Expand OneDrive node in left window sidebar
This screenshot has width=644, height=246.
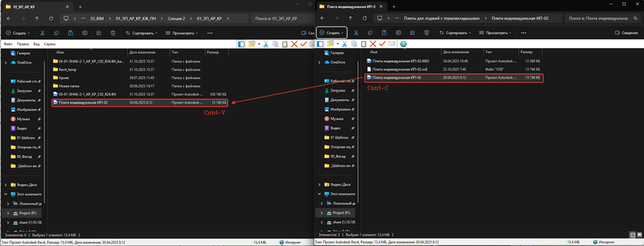coord(6,62)
